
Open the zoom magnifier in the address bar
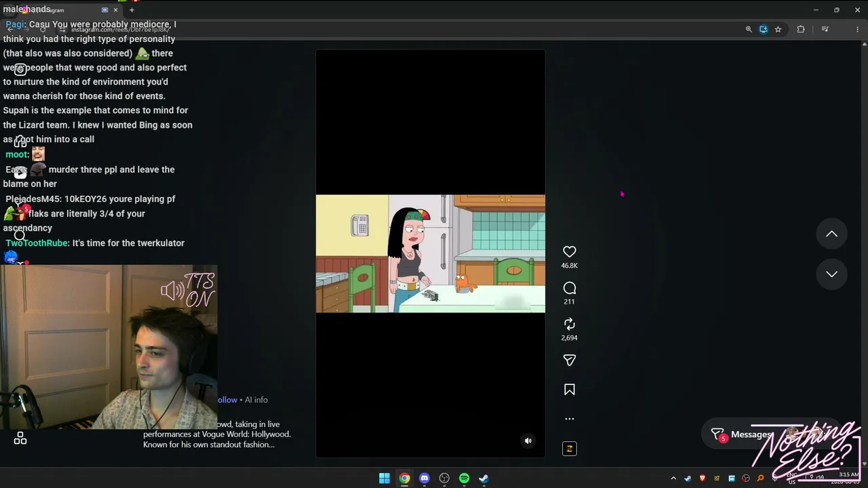[x=749, y=29]
